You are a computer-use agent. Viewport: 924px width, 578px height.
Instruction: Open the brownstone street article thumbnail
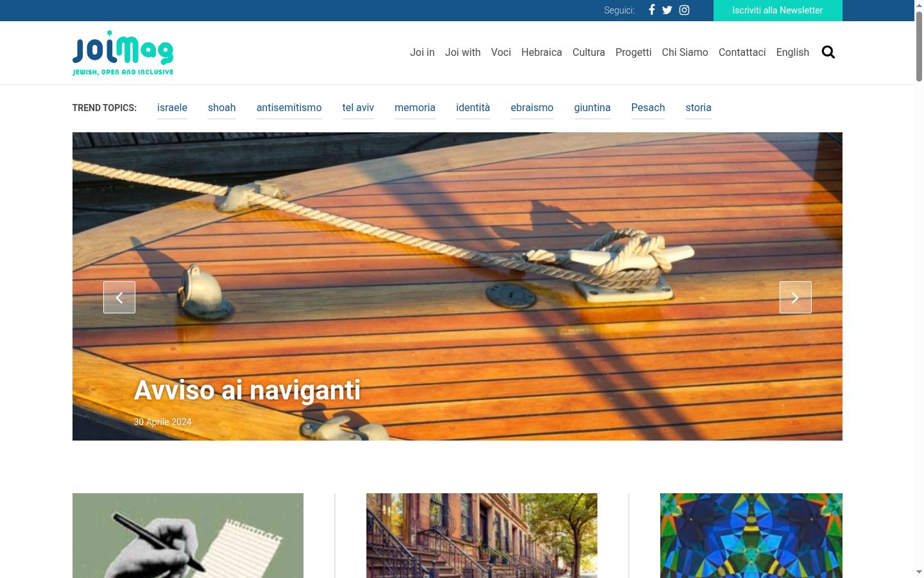coord(482,536)
